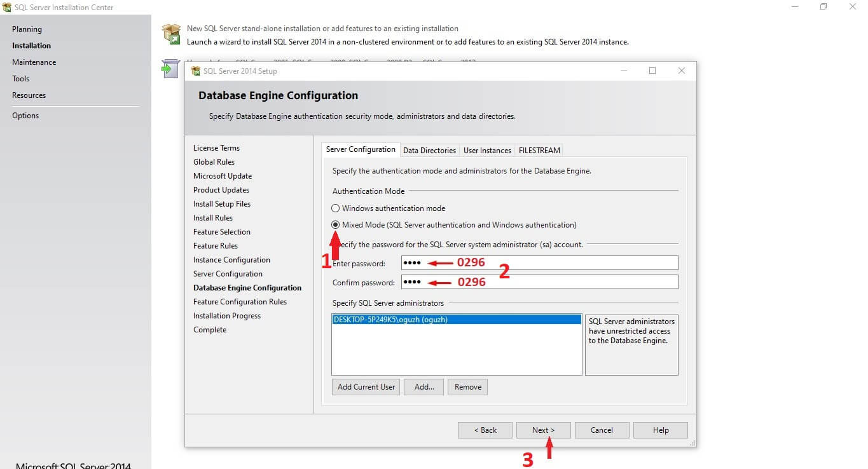Click Feature Selection step
This screenshot has height=469, width=868.
pos(222,232)
